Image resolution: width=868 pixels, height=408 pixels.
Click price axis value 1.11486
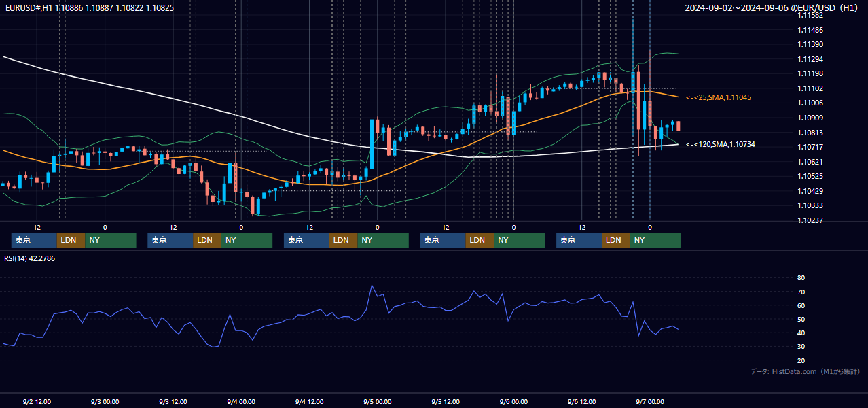coord(810,30)
